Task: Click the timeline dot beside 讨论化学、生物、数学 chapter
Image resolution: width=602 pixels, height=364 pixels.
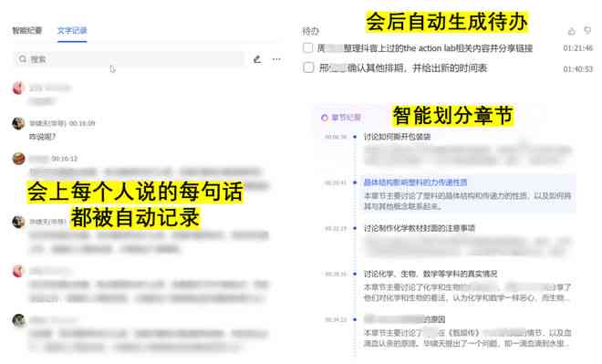Action: click(355, 274)
